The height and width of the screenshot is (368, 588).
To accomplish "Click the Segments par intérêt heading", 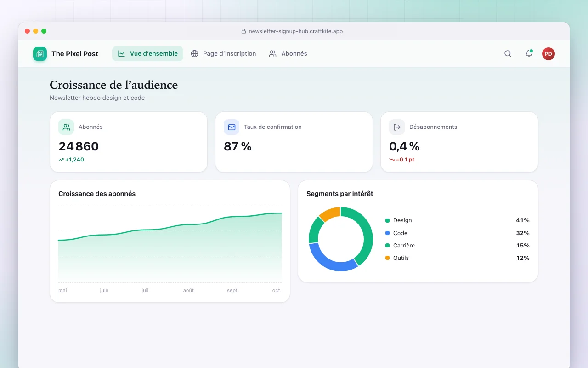I will [340, 194].
